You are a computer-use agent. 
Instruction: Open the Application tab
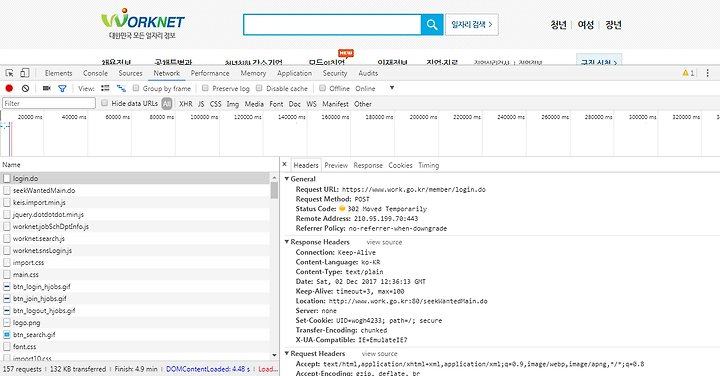pos(294,73)
